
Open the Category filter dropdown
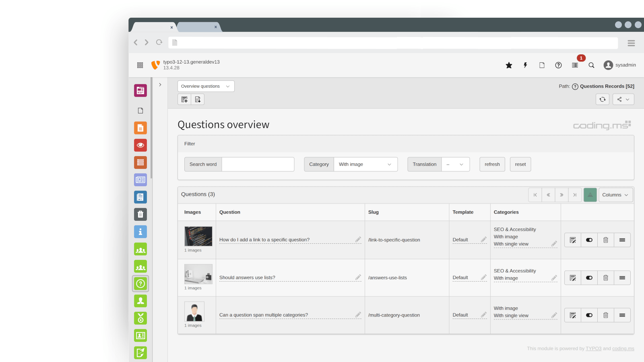365,165
